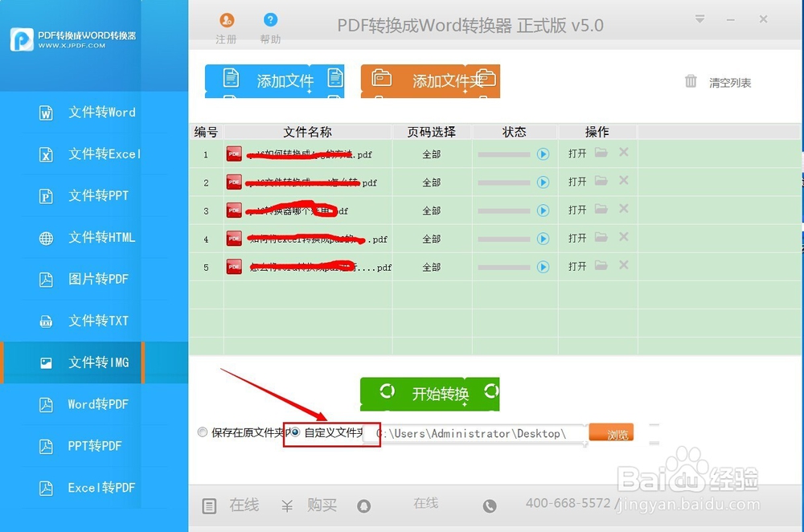Switch to 文件转Excel mode
Screen dimensions: 804x532
click(x=94, y=153)
